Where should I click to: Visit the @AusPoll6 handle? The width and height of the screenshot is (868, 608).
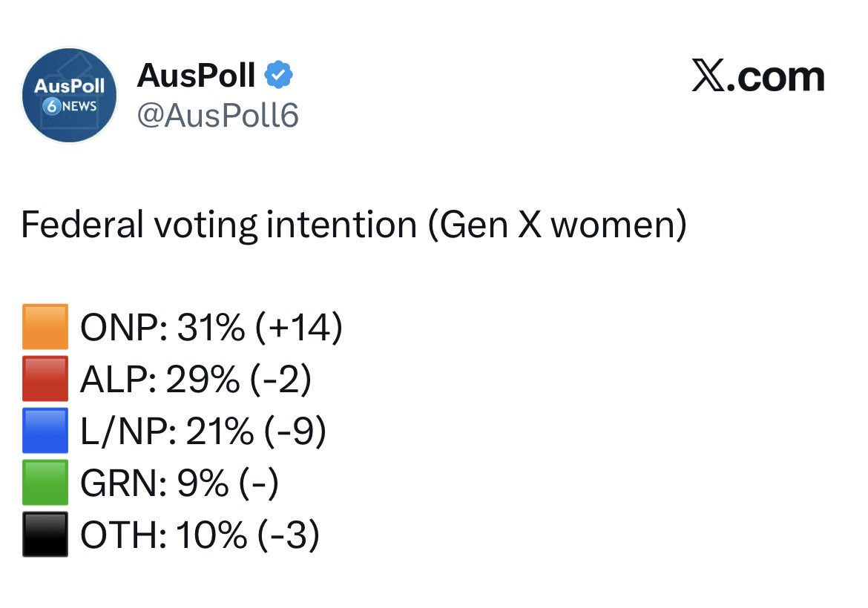(x=217, y=115)
